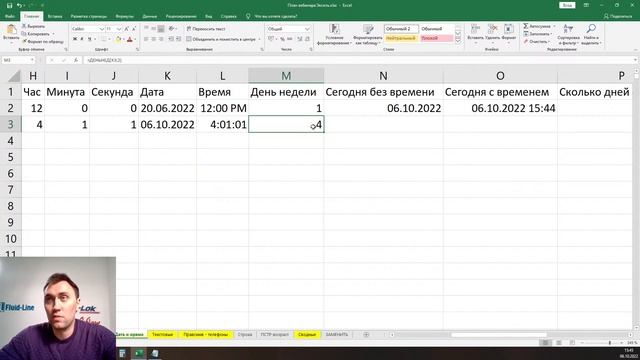Open the Текстовые sheet tab

tap(162, 335)
